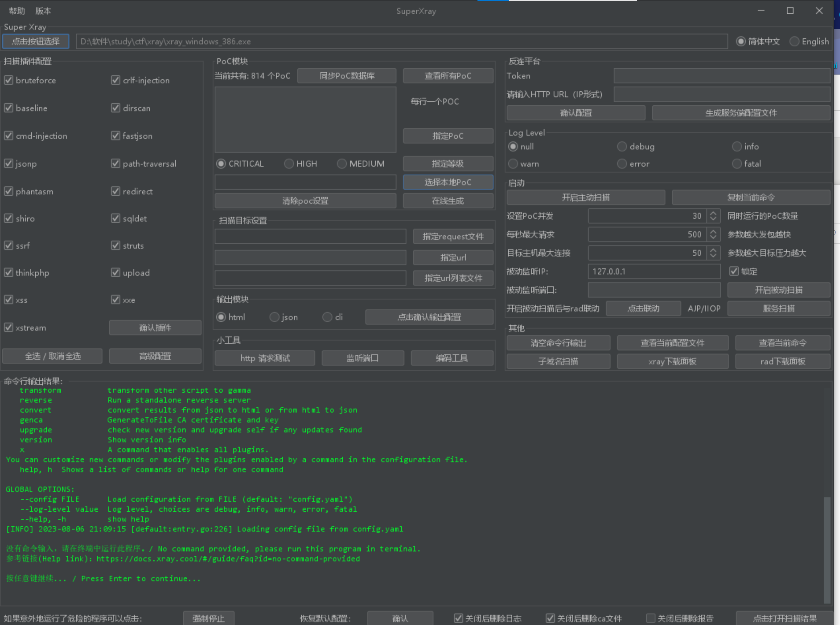Click the 点击按钮选择 button
The height and width of the screenshot is (625, 840).
(x=36, y=41)
